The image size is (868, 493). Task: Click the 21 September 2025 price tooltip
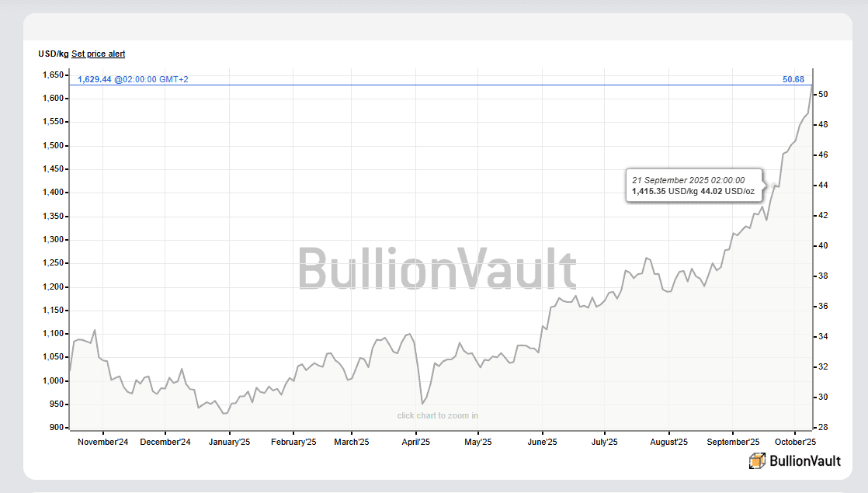693,185
